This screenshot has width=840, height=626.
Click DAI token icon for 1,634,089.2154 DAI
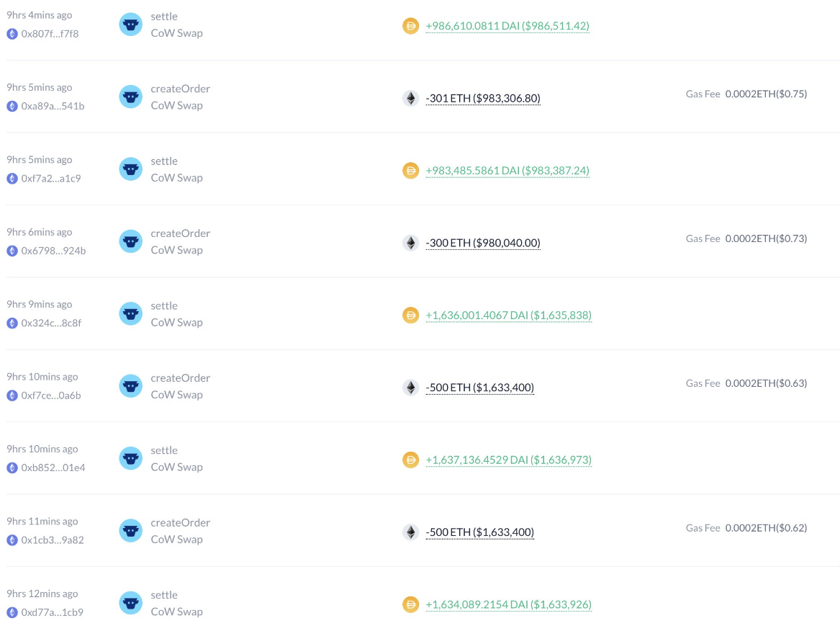pyautogui.click(x=411, y=604)
